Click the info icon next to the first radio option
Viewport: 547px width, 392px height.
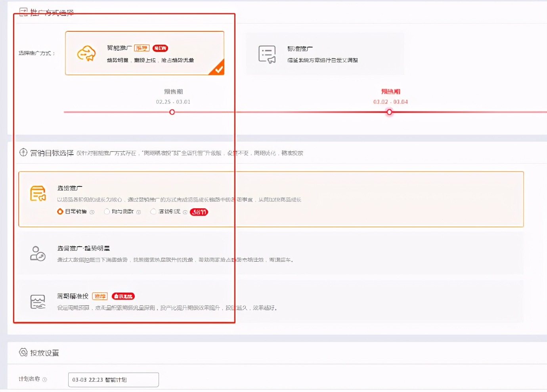point(92,212)
